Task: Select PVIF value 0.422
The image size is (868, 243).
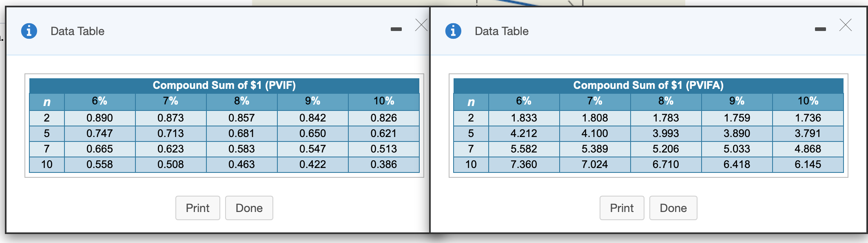Action: pos(312,164)
